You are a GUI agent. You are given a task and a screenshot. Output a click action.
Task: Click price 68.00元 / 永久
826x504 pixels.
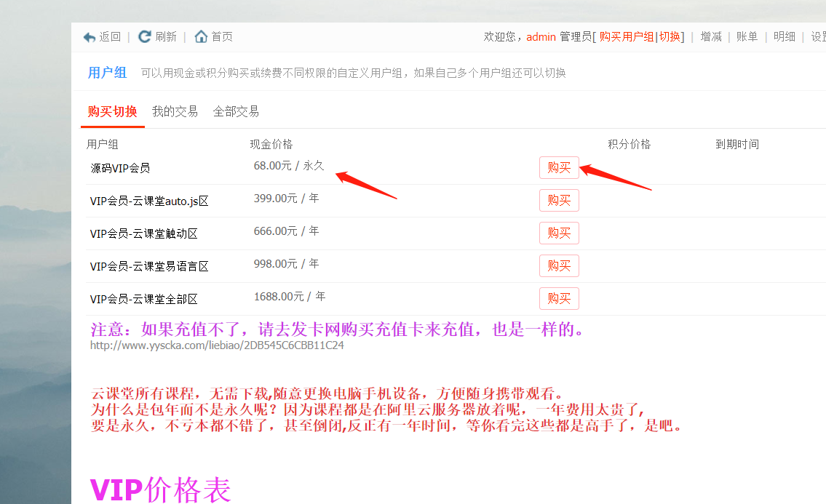(x=289, y=166)
